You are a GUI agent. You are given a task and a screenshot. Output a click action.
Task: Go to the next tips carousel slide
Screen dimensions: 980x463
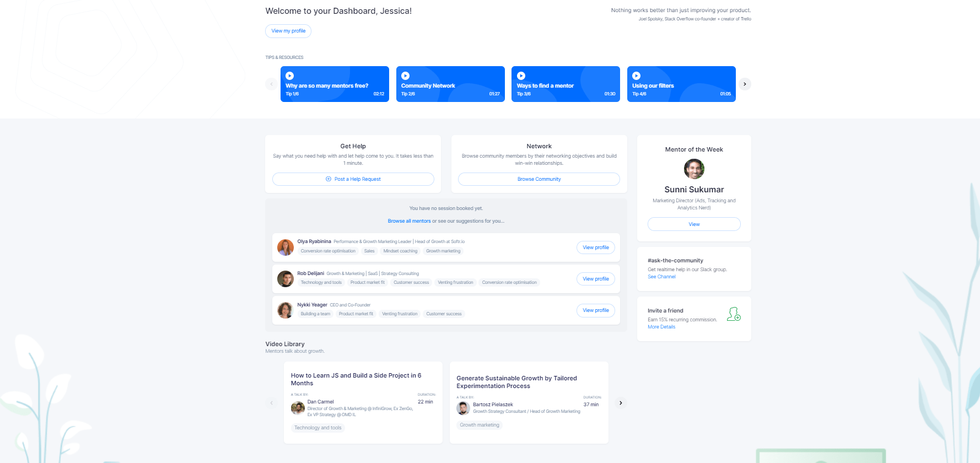pyautogui.click(x=745, y=84)
